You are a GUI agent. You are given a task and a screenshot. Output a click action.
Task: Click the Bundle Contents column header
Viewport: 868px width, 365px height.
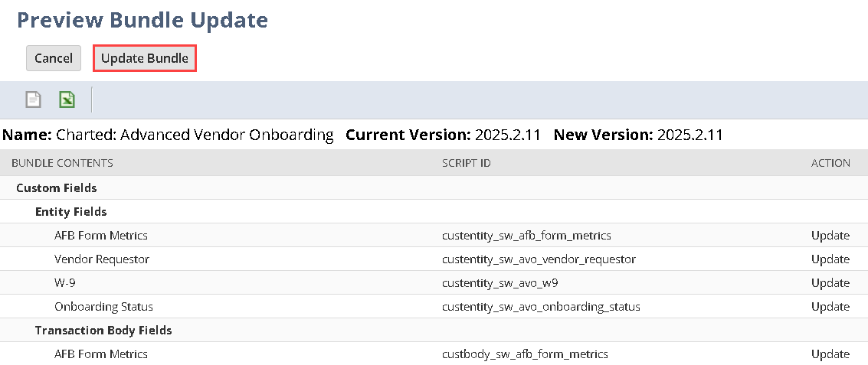click(63, 163)
